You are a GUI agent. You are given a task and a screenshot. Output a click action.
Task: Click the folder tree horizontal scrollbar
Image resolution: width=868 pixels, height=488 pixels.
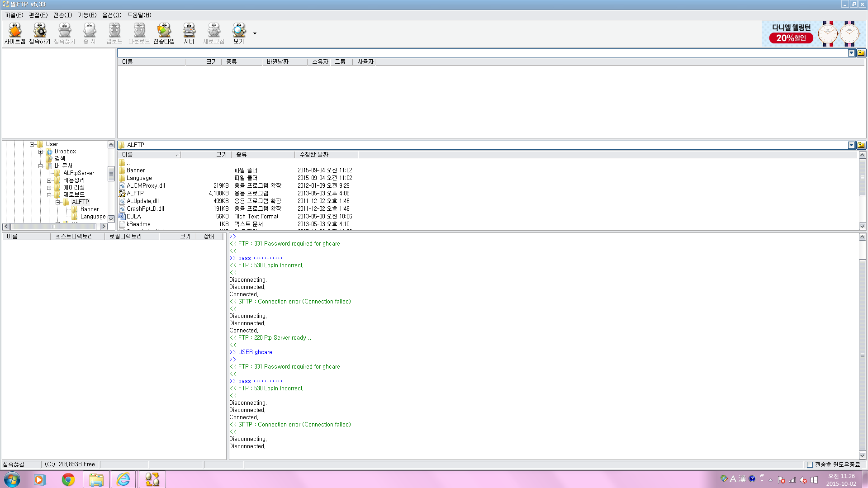point(54,227)
